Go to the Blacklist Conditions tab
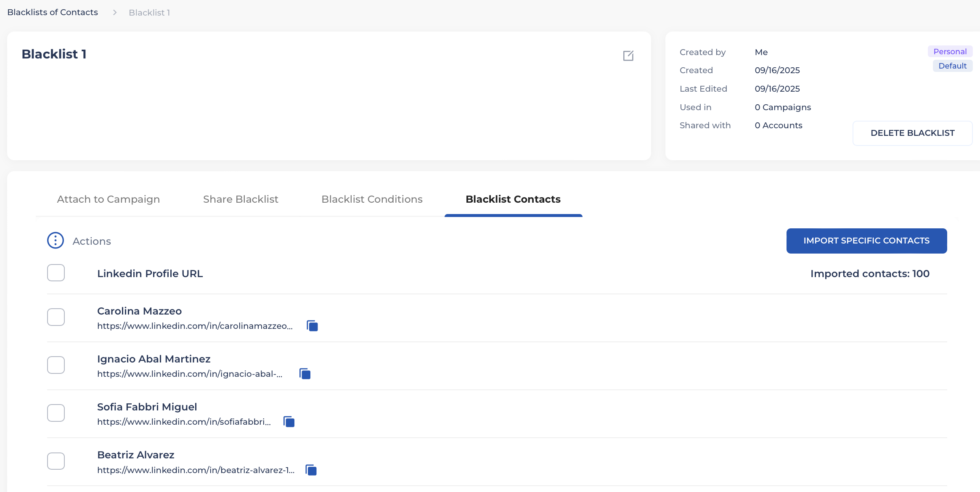Viewport: 980px width, 492px height. tap(372, 199)
